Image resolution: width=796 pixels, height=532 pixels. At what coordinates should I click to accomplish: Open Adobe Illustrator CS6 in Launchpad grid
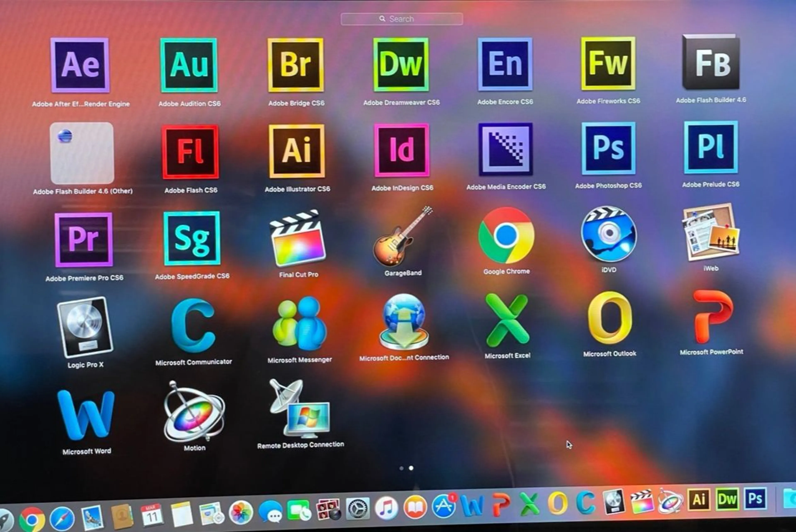pos(297,151)
